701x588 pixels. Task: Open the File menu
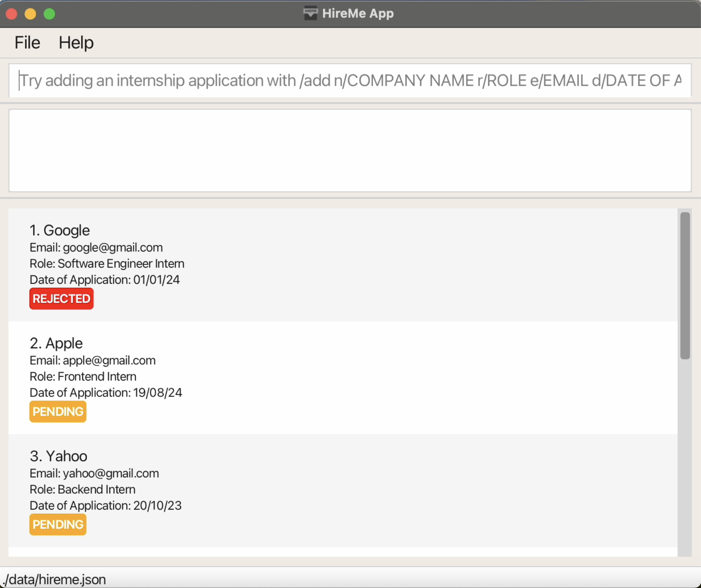coord(27,43)
